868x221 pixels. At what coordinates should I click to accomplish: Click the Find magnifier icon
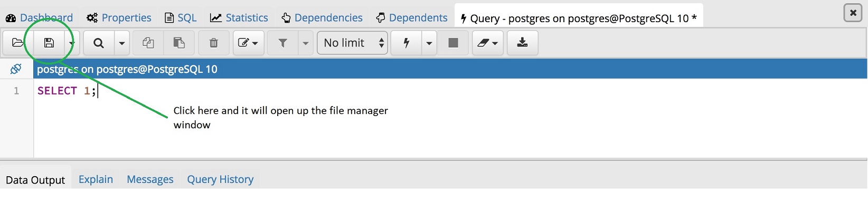99,43
